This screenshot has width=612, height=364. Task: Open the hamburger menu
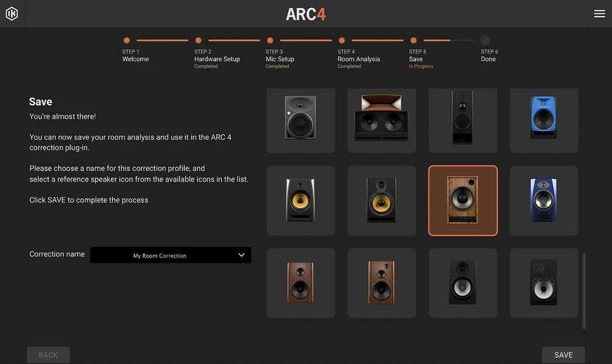(x=599, y=13)
